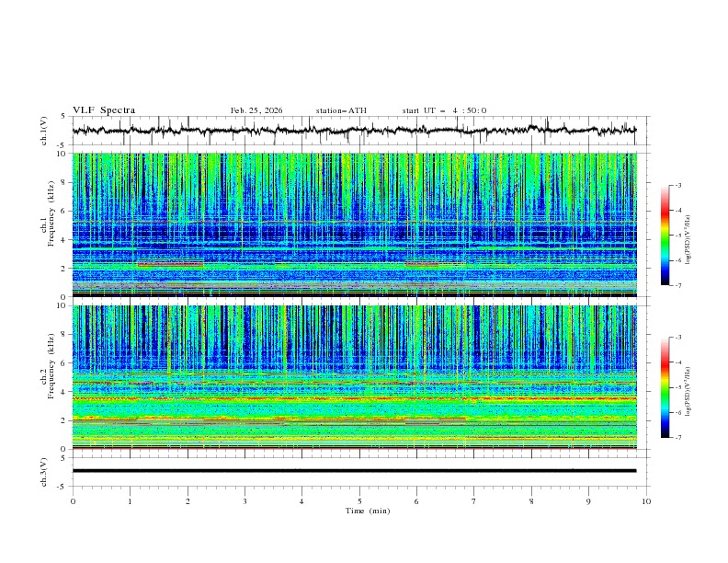Click the ch.2 spectrogram "4" kHz tick label

64,392
